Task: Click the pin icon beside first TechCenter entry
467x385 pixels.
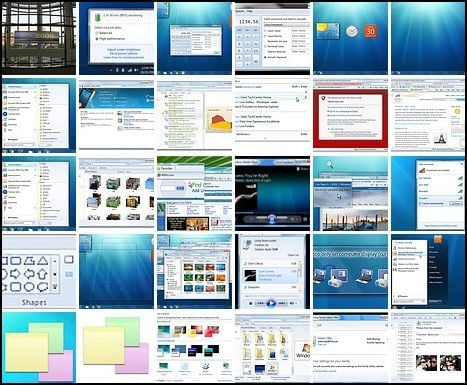Action: [x=305, y=98]
